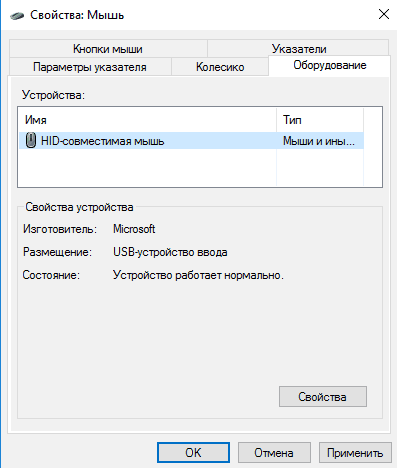Click the column divider between Имя and Тип

click(276, 120)
